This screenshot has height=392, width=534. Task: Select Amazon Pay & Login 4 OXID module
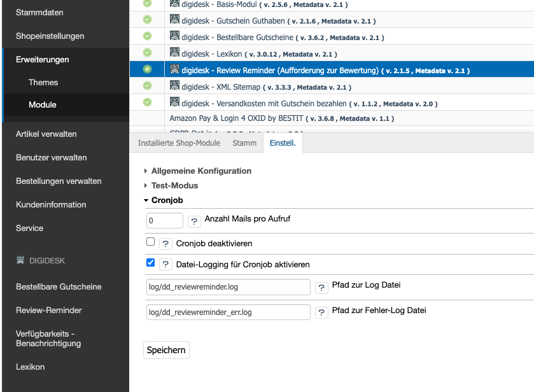click(236, 118)
